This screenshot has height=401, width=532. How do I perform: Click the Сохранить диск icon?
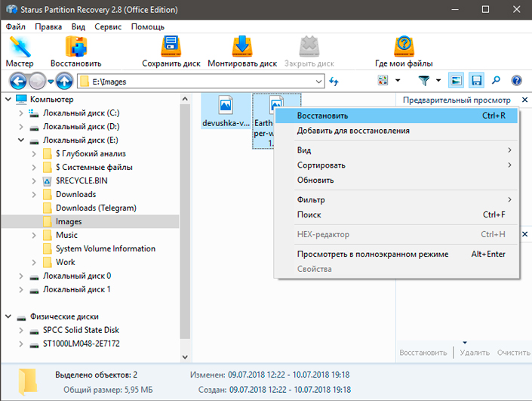coord(170,51)
